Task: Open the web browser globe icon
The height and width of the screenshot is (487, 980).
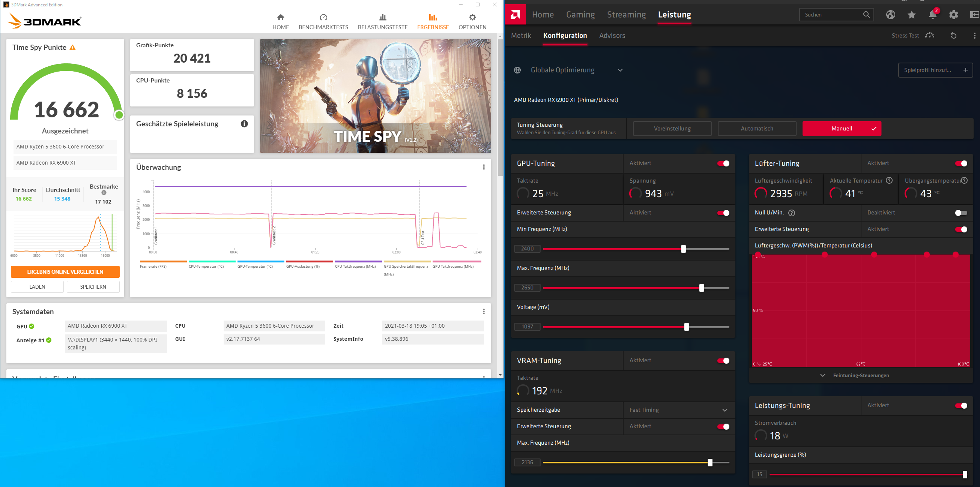Action: [890, 15]
